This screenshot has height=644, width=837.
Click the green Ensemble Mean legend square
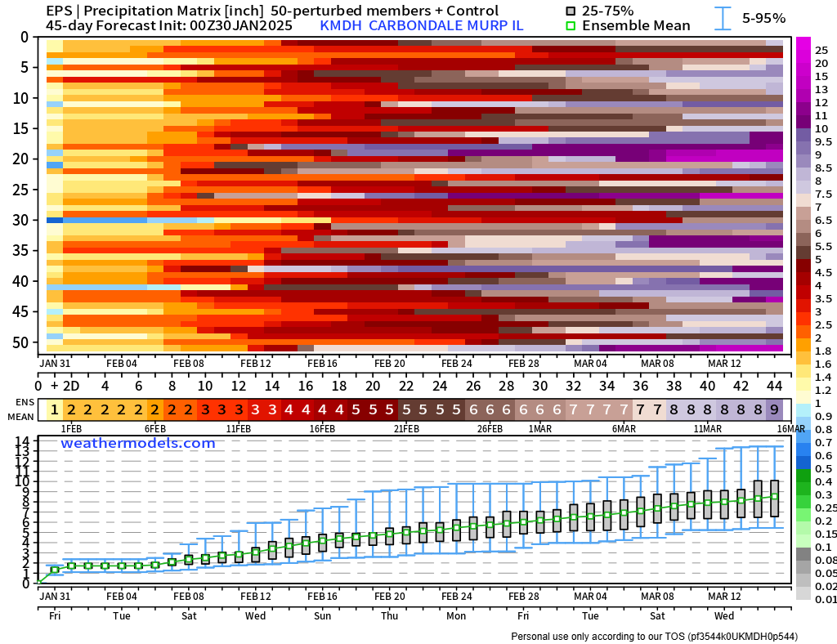point(571,25)
